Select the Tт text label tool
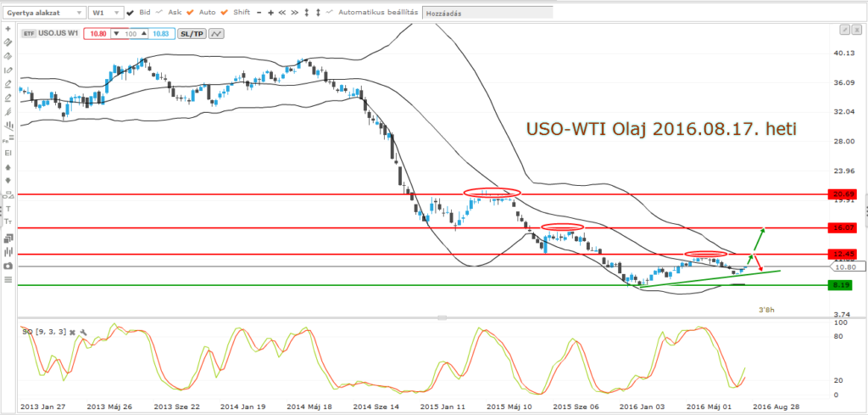Screen dimensions: 868x415 pyautogui.click(x=8, y=221)
